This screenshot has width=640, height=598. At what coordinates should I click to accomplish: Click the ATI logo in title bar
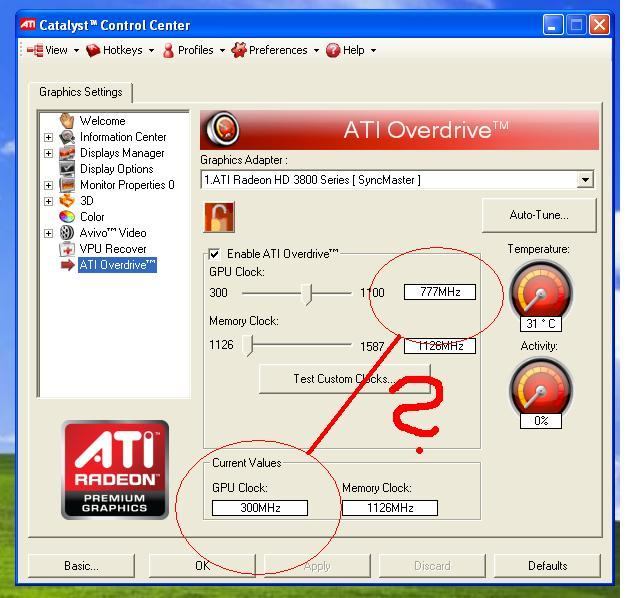click(x=28, y=24)
